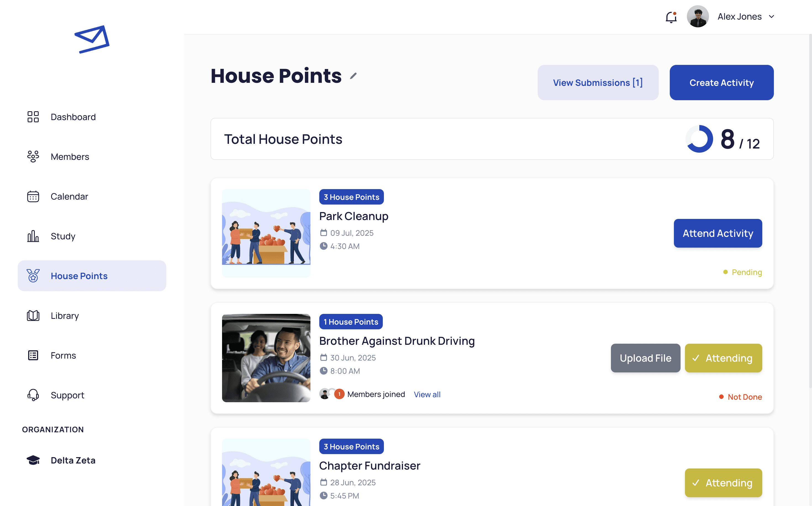Image resolution: width=812 pixels, height=506 pixels.
Task: Click the Forms document icon
Action: coord(33,355)
